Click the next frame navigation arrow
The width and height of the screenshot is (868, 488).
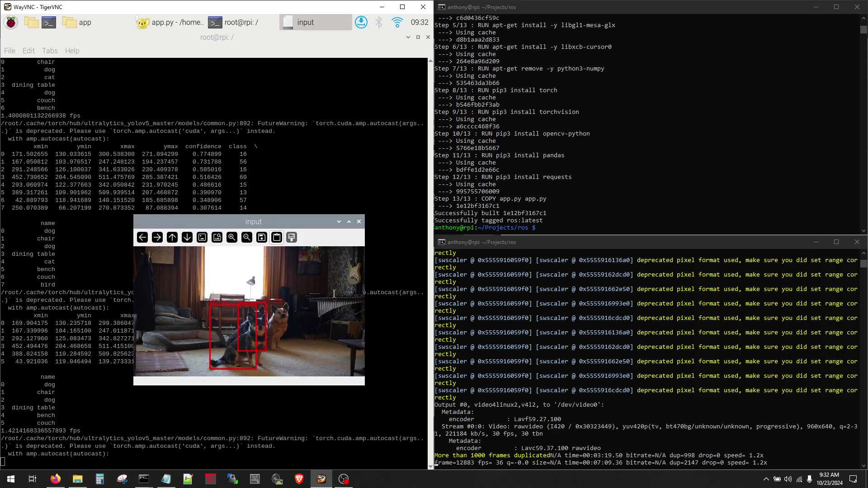(157, 238)
